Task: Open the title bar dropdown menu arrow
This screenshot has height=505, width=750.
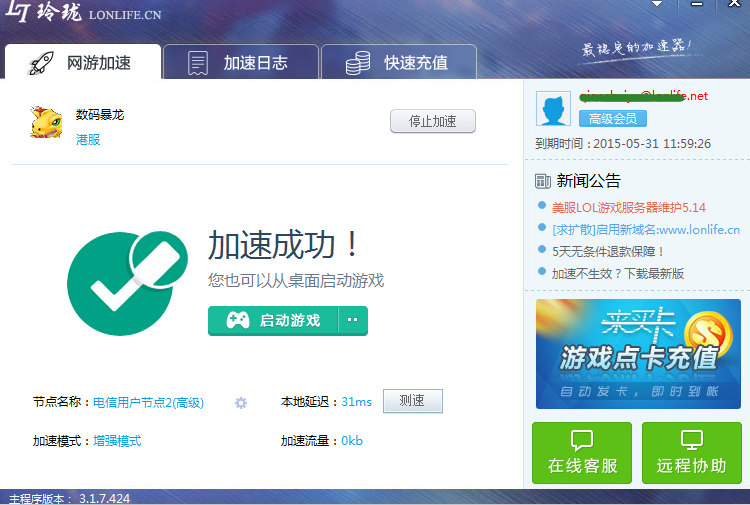Action: coord(657,4)
